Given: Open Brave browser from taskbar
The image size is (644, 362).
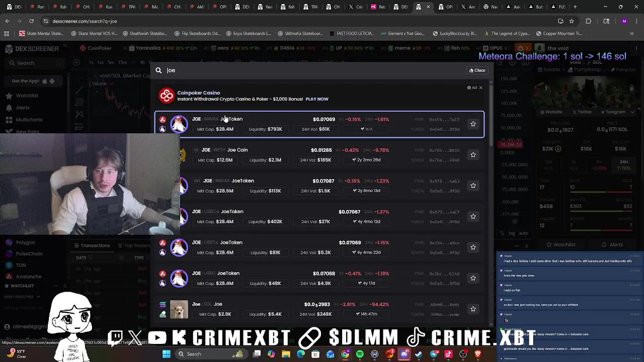Looking at the screenshot, I should coord(477,354).
